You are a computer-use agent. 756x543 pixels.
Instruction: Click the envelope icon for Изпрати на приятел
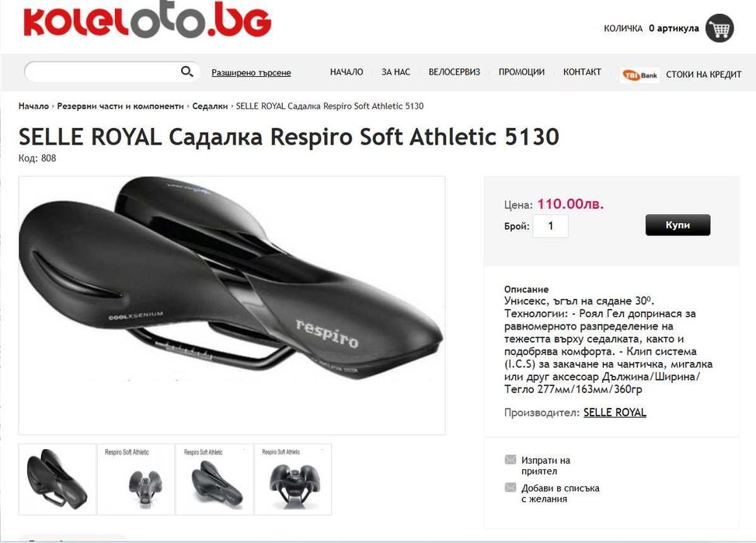click(x=510, y=460)
